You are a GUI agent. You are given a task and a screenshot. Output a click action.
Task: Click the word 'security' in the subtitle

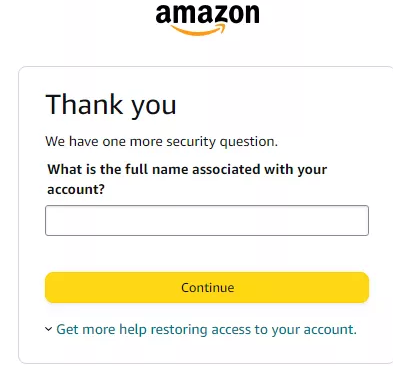click(x=191, y=142)
